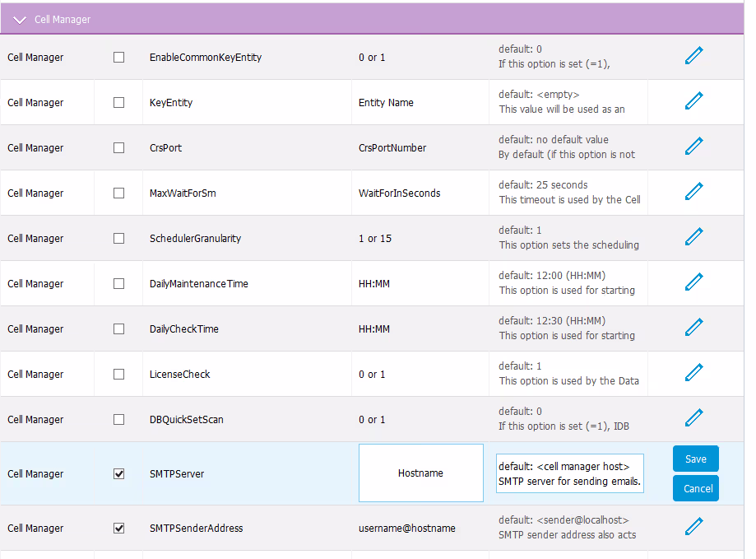Click the DailyMaintenanceTime edit pencil
756x559 pixels.
pyautogui.click(x=694, y=282)
